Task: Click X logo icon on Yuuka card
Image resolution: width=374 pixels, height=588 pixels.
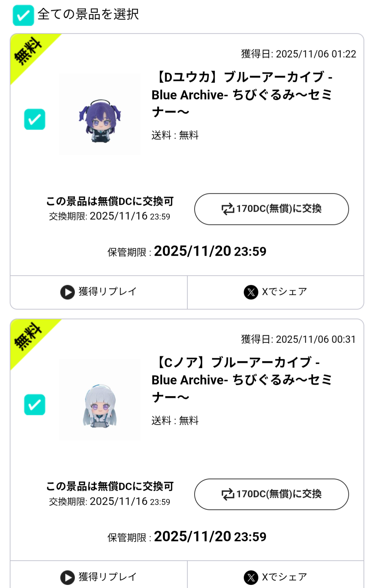Action: [251, 292]
